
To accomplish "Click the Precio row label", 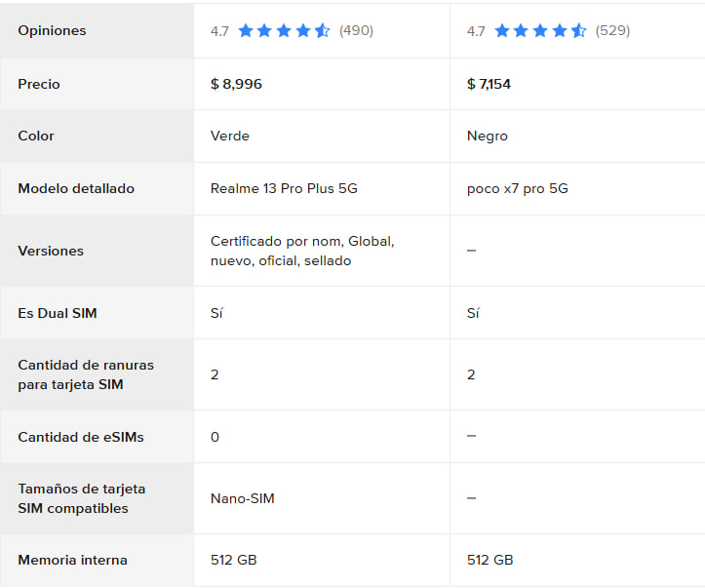I will pos(39,84).
